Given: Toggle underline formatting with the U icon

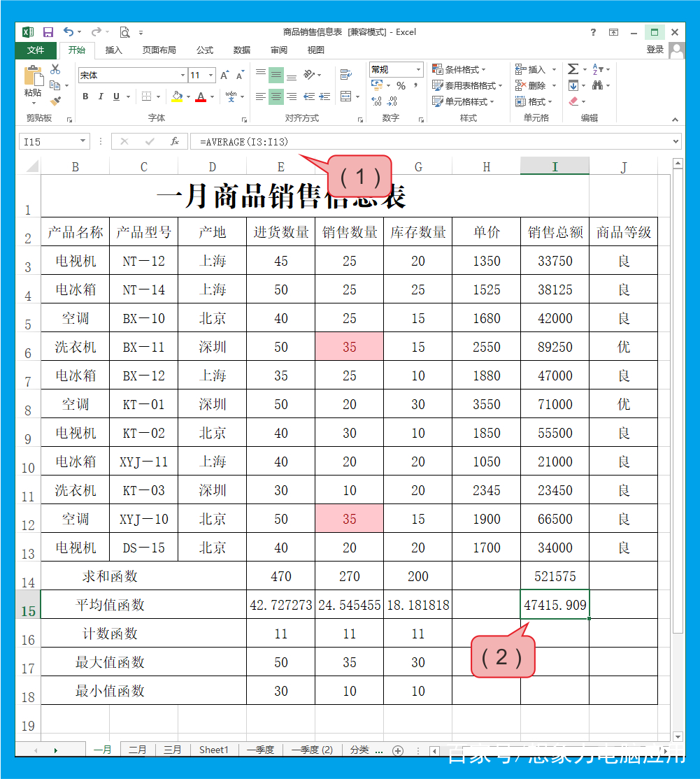Looking at the screenshot, I should [x=115, y=96].
